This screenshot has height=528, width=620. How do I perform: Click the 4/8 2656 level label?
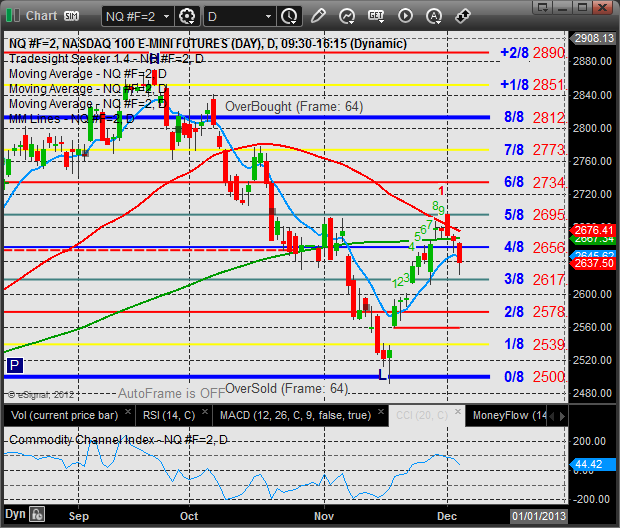tap(534, 248)
